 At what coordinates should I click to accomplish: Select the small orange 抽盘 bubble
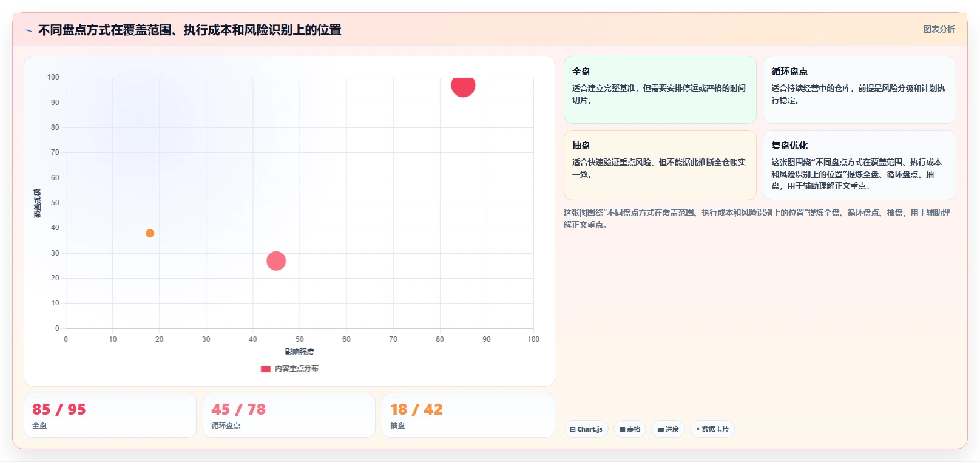coord(150,233)
